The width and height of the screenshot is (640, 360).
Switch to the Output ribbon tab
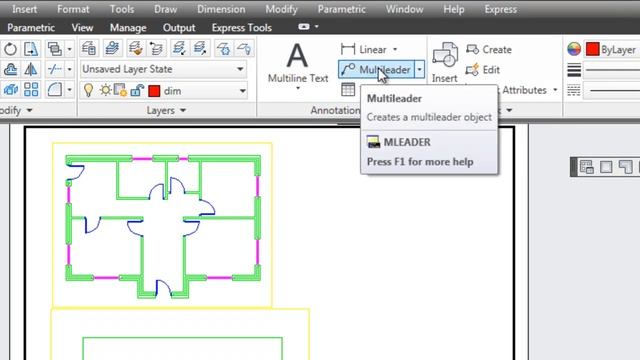point(179,28)
